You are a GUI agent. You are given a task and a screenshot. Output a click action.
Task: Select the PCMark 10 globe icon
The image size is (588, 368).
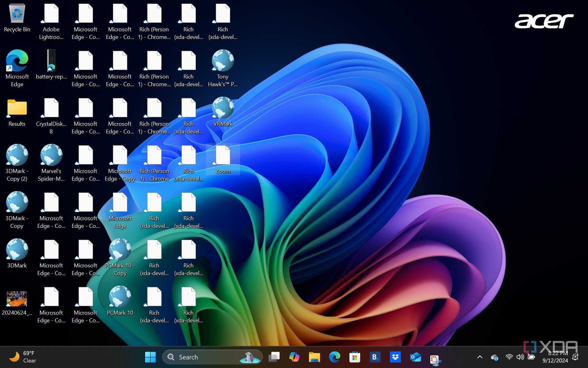point(120,301)
